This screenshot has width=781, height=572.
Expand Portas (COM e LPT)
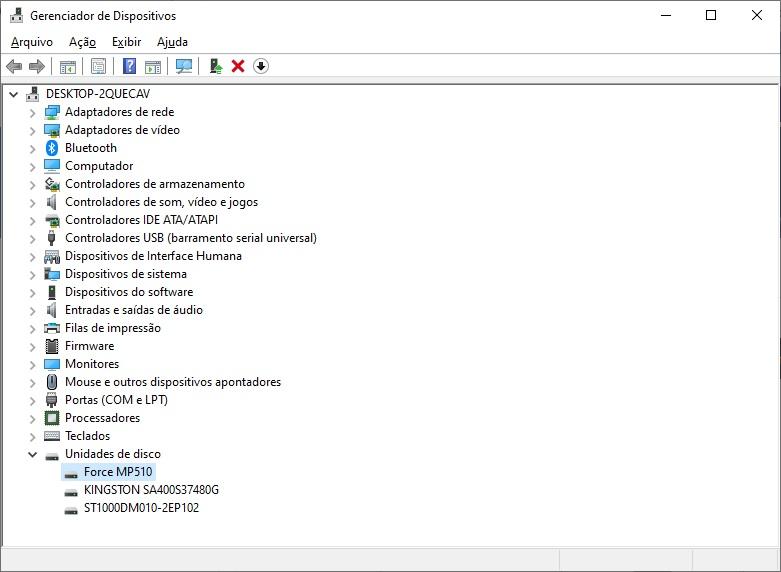33,401
